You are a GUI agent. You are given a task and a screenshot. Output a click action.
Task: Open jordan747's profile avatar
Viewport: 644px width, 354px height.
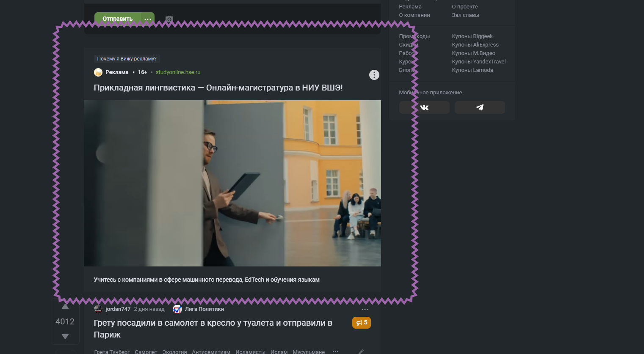[98, 309]
